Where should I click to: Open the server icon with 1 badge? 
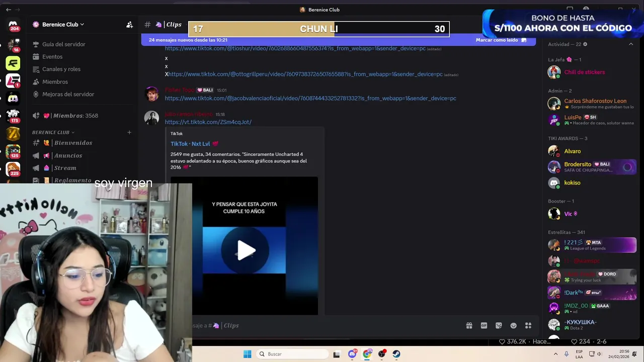coord(13,80)
